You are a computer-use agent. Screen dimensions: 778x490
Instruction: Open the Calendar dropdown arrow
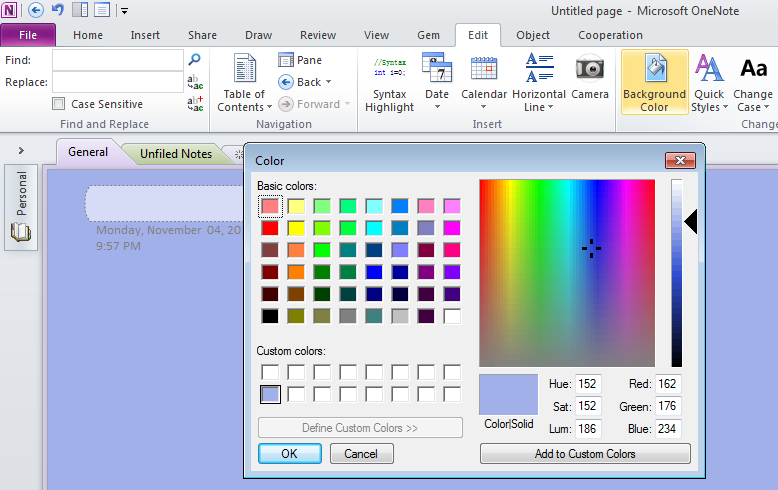coord(484,107)
